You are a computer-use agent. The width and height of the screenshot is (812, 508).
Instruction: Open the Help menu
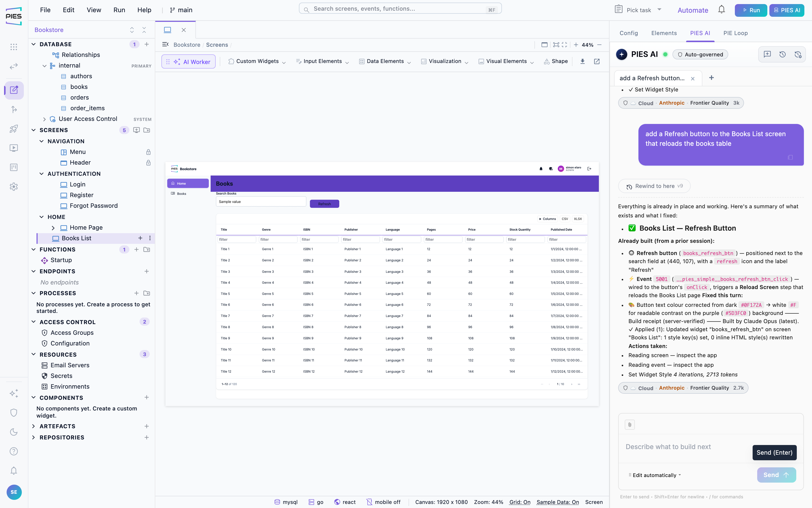[144, 10]
